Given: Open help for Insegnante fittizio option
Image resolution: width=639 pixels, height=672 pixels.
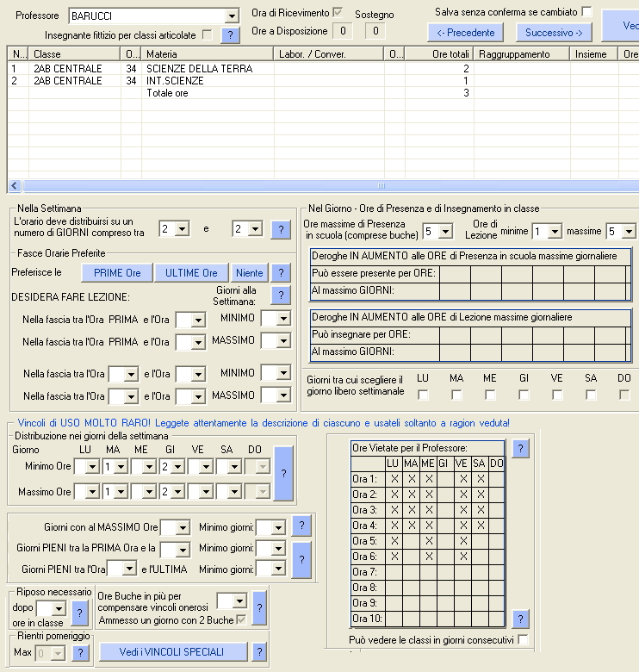Looking at the screenshot, I should pyautogui.click(x=231, y=35).
